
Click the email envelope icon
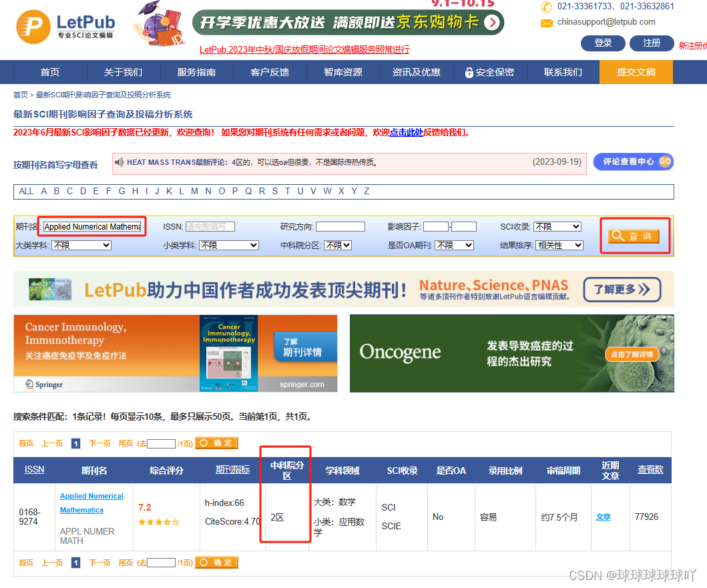pyautogui.click(x=547, y=23)
